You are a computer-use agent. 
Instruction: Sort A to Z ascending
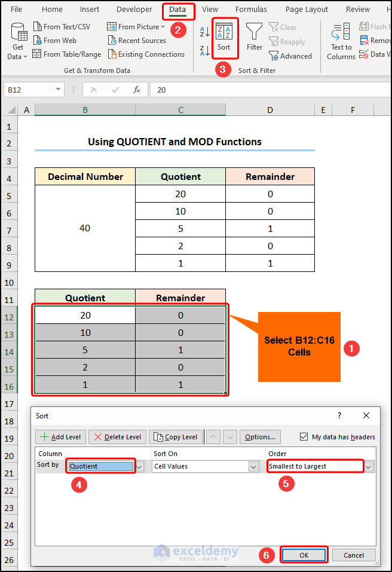205,32
